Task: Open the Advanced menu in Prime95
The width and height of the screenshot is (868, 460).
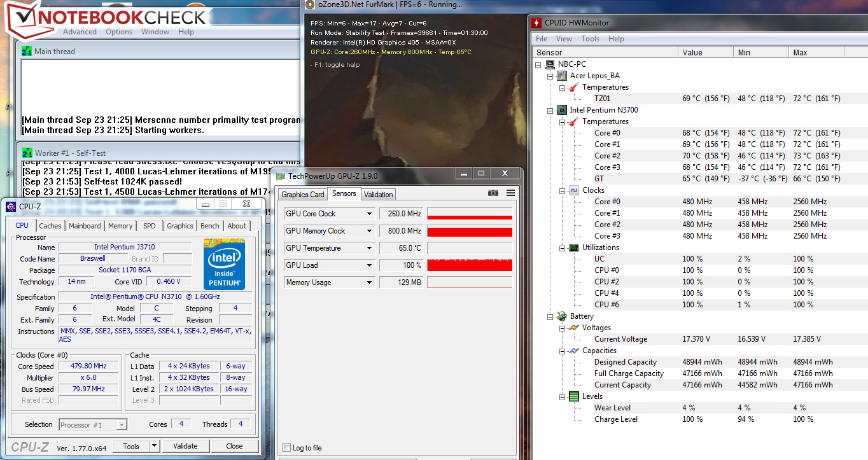Action: click(80, 32)
